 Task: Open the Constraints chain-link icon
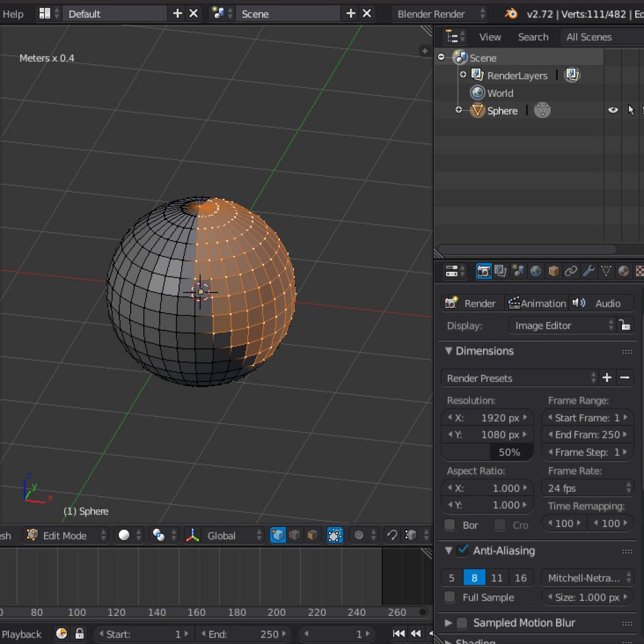(571, 271)
